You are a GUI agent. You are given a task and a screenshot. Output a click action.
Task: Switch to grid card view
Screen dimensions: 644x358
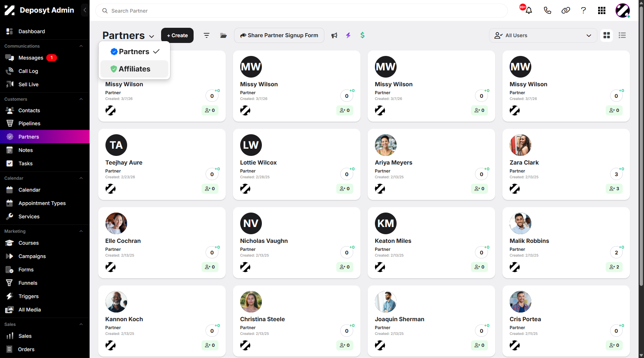tap(607, 35)
